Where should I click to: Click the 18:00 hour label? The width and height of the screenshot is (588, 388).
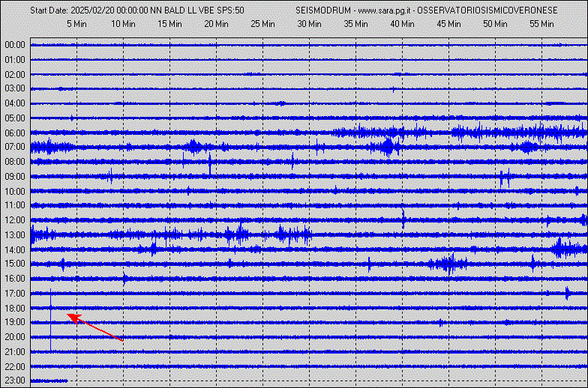click(15, 309)
